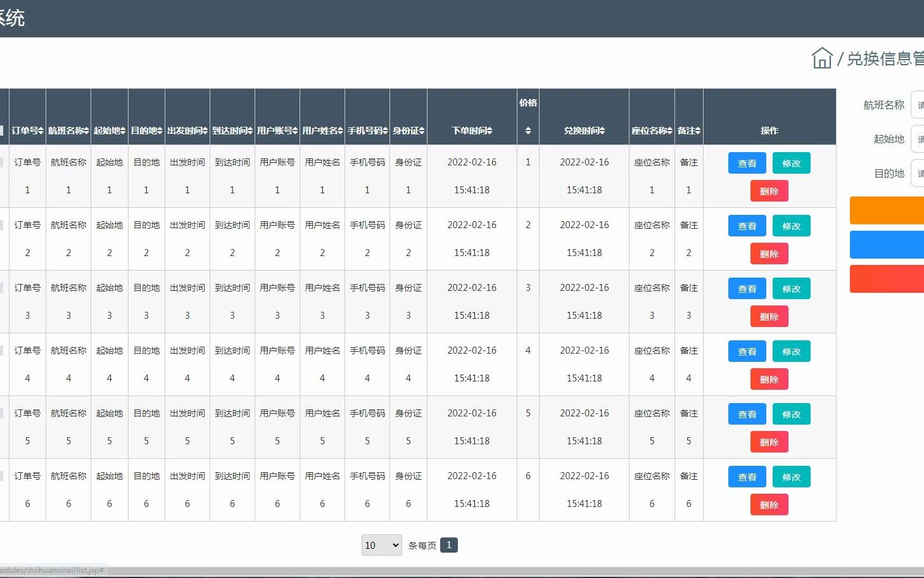The image size is (924, 578).
Task: Tick the checkbox for row 5
Action: (x=1, y=413)
